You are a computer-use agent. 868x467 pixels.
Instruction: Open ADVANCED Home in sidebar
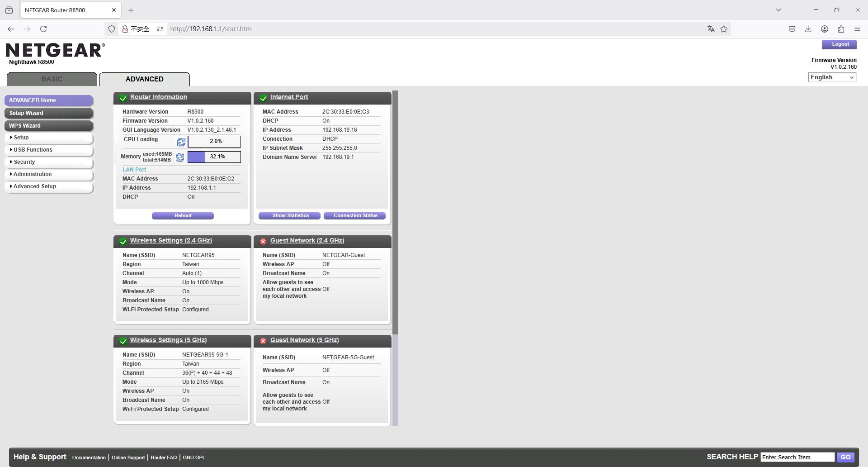pyautogui.click(x=49, y=100)
